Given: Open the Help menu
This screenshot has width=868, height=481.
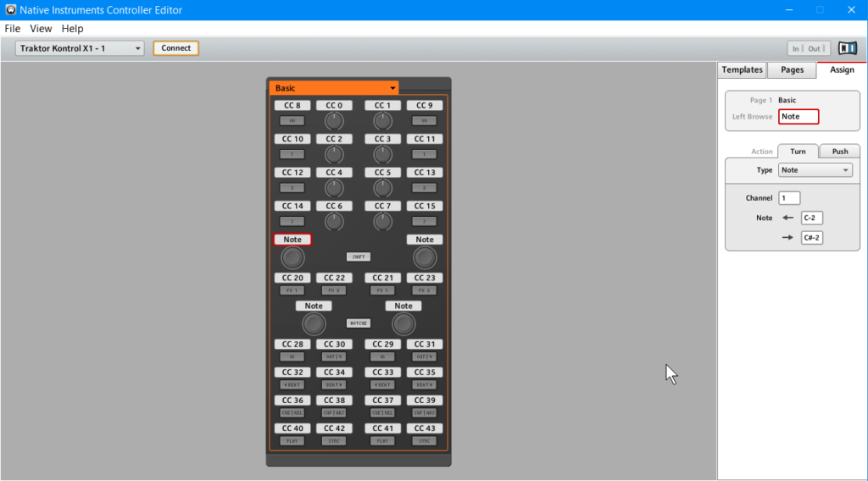Looking at the screenshot, I should click(x=73, y=29).
